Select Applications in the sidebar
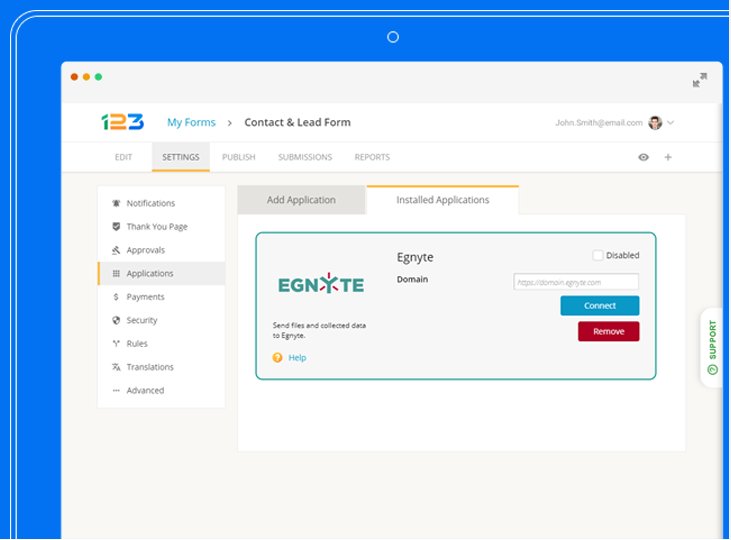 (x=161, y=273)
